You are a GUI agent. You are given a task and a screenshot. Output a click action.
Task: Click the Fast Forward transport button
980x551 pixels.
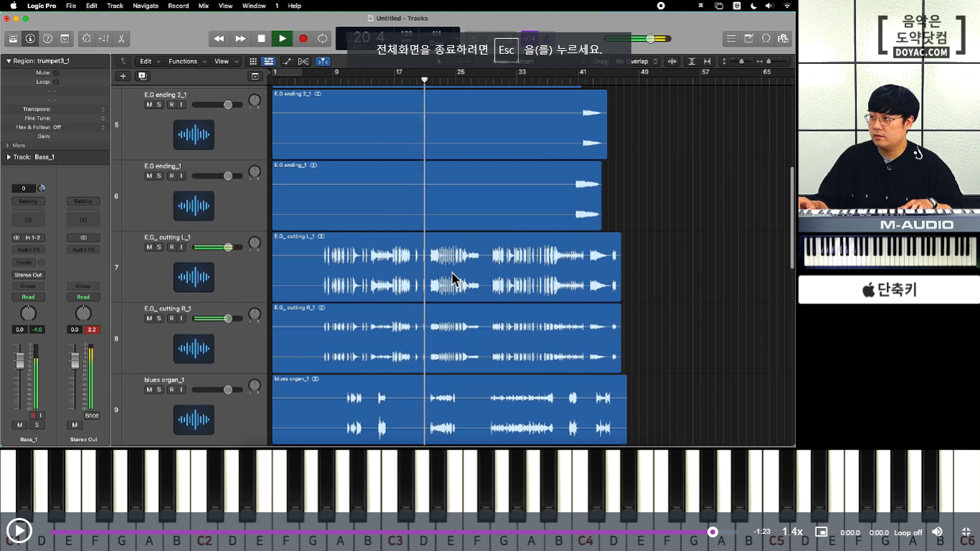click(240, 39)
